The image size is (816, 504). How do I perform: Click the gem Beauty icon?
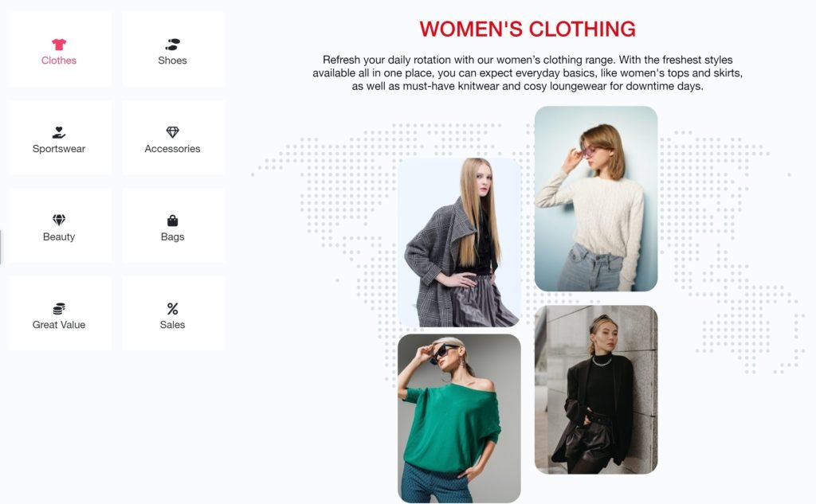[x=59, y=220]
